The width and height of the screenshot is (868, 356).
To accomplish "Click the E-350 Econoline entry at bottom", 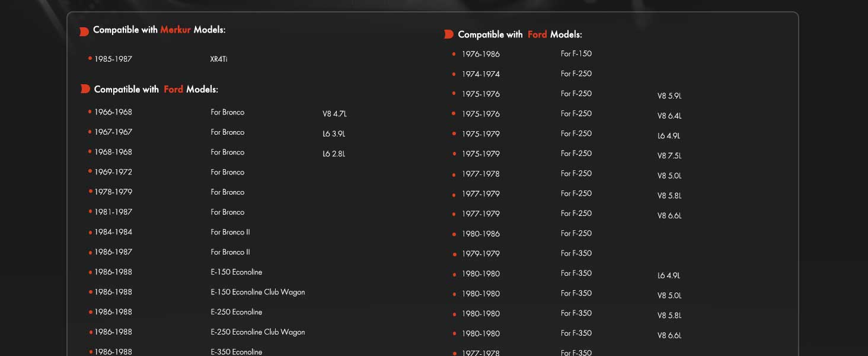I will 237,352.
